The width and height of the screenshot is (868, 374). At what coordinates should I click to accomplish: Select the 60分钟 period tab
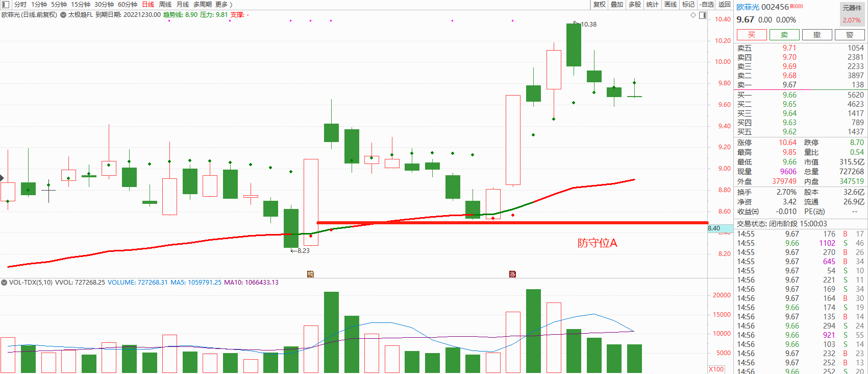pyautogui.click(x=128, y=5)
